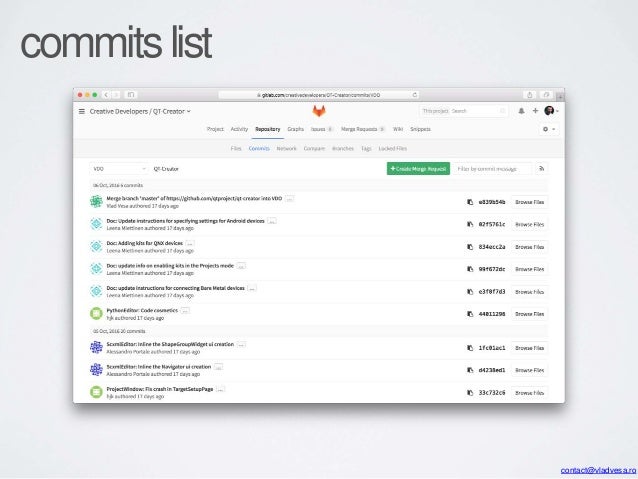Open PythonEditor: Code cosmetics commit

(142, 310)
